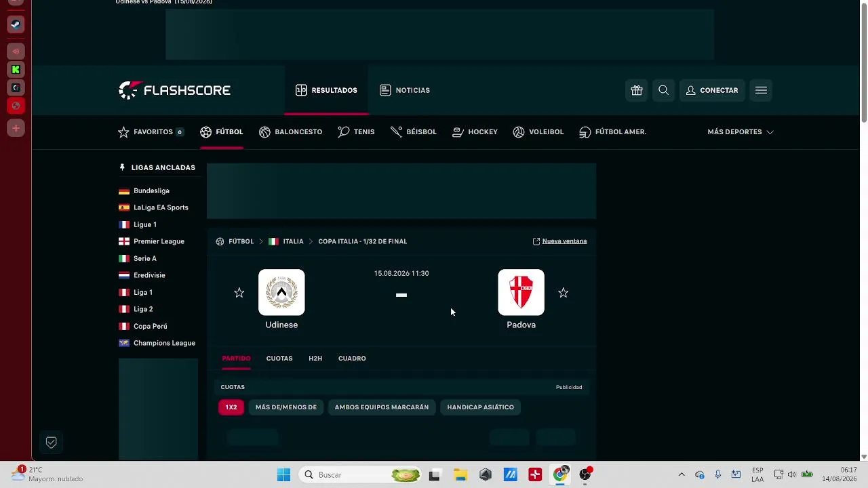The width and height of the screenshot is (868, 488).
Task: Click the Flashscore logo
Action: (x=174, y=90)
